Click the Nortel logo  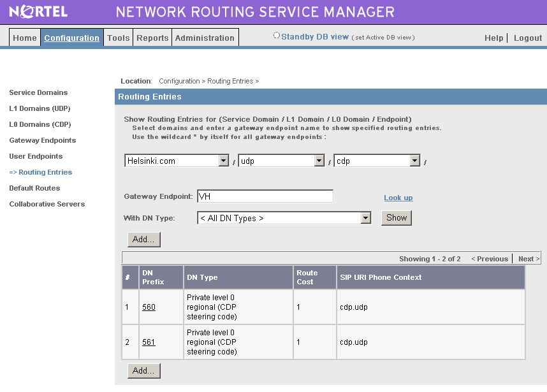click(x=38, y=12)
